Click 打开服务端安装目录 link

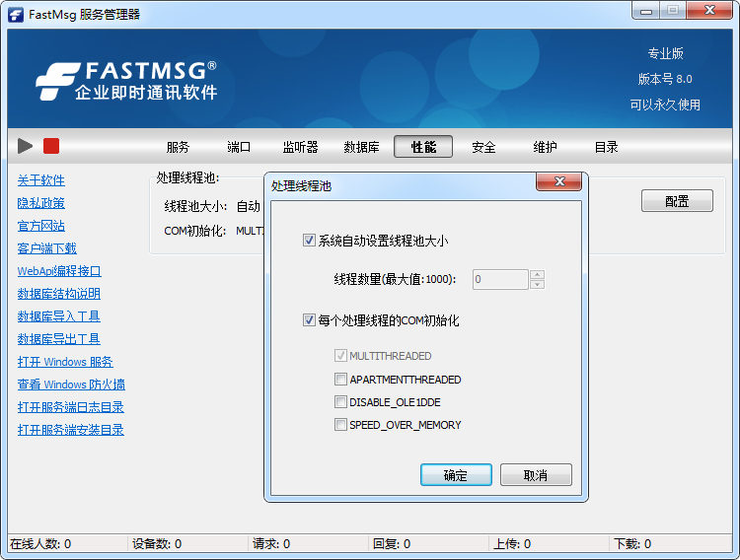coord(71,429)
